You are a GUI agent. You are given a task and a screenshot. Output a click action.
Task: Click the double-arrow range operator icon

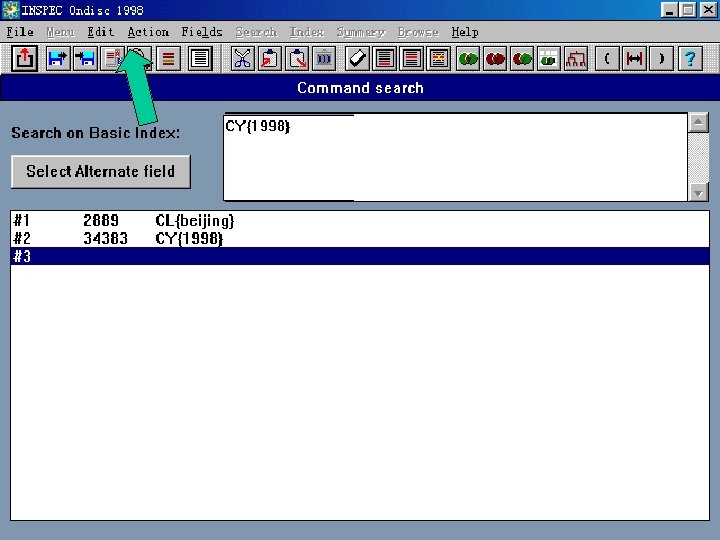click(634, 59)
